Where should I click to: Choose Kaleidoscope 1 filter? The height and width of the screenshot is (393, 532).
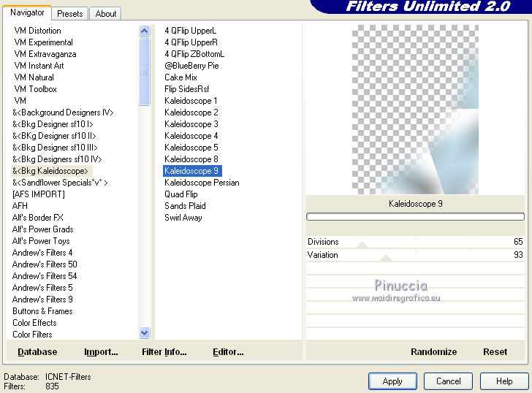coord(191,101)
